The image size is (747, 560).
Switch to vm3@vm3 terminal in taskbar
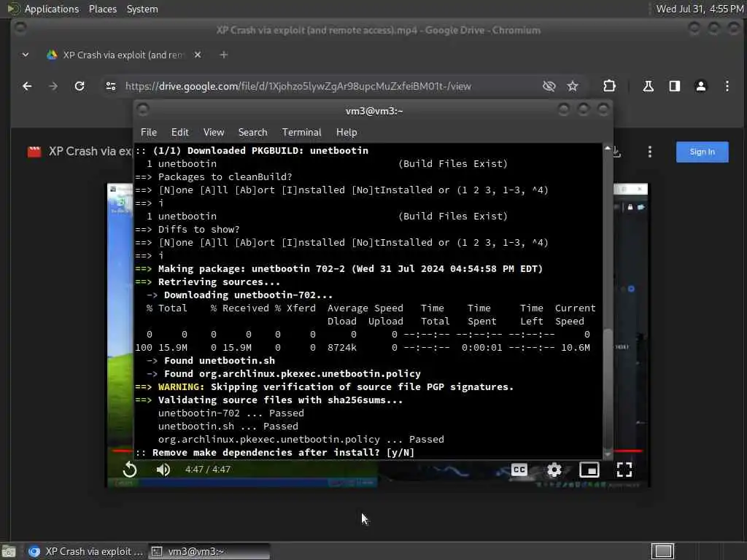tap(209, 551)
